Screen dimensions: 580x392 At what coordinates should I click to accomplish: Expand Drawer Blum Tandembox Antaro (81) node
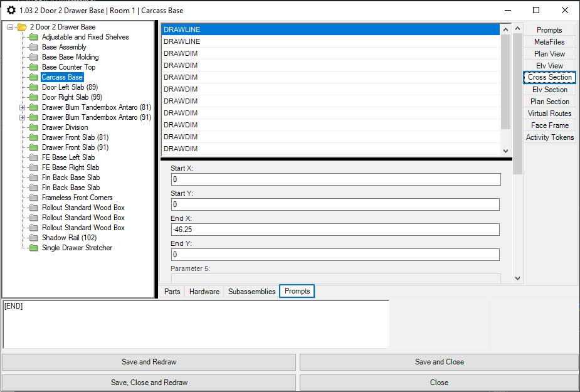(22, 107)
